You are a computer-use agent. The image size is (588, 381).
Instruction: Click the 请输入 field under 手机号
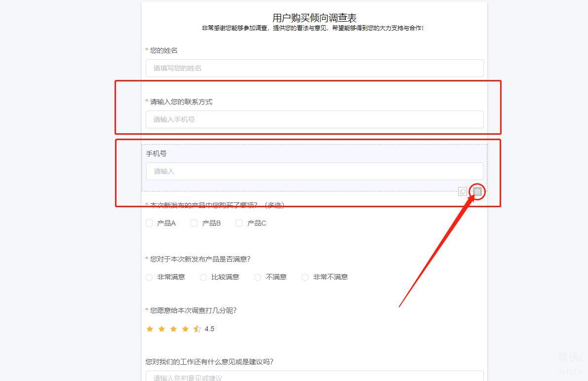pos(314,171)
